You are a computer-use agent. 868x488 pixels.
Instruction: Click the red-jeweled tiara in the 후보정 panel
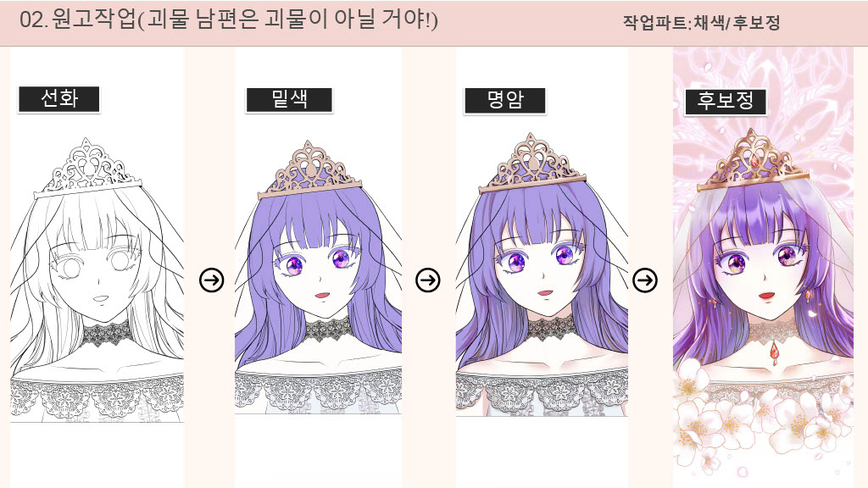point(752,160)
